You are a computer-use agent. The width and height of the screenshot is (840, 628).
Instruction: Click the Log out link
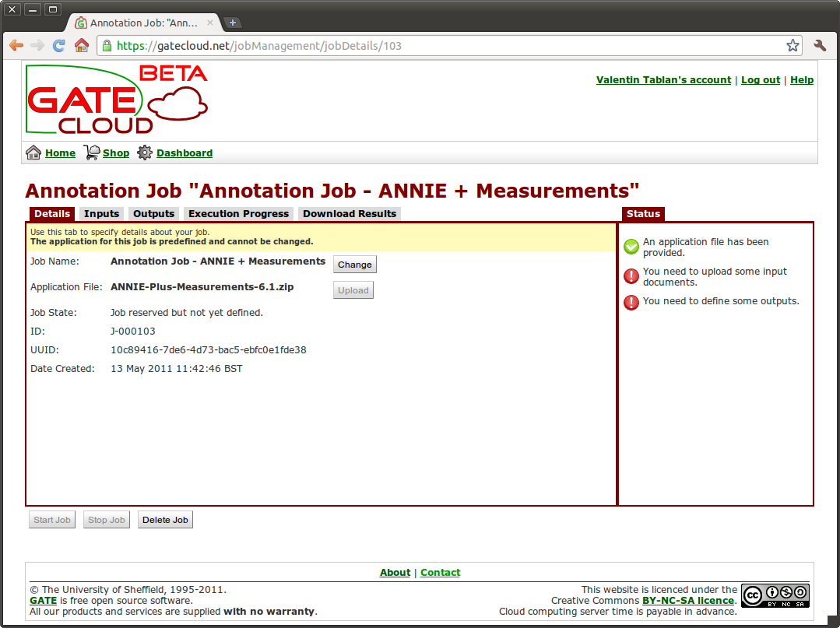761,80
